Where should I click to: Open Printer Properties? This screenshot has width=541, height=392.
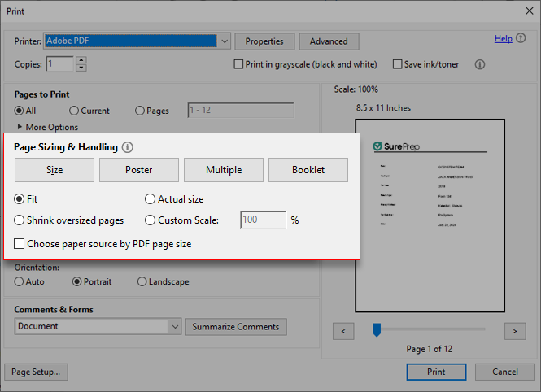tap(264, 41)
